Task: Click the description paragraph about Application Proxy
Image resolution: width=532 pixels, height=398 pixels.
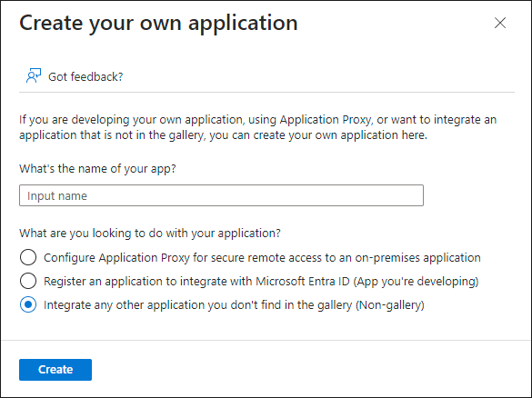Action: point(258,127)
